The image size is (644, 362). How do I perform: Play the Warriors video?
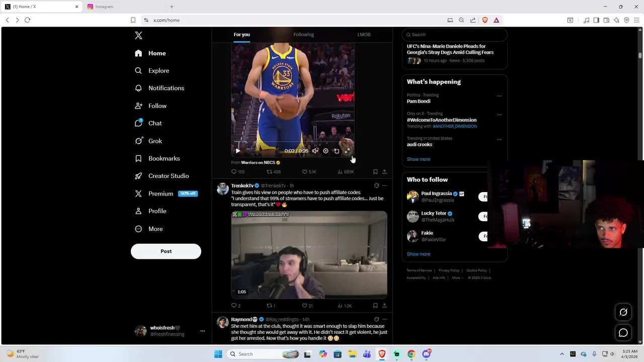coord(238,151)
